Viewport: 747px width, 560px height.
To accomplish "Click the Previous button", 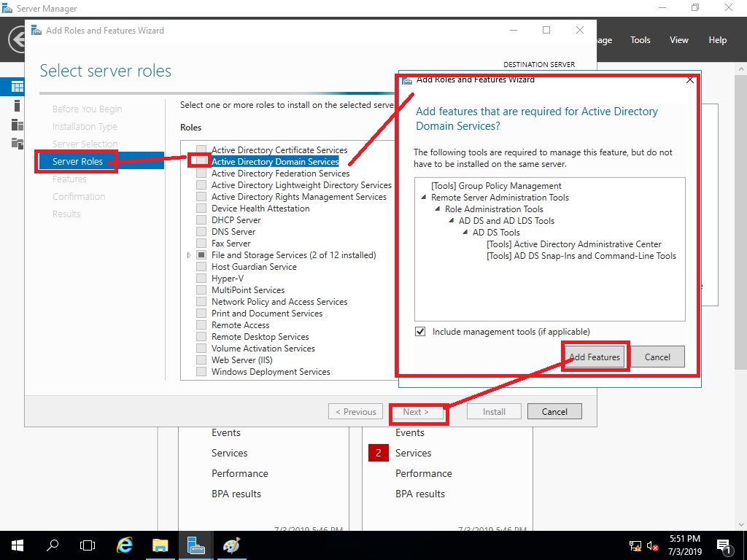I will coord(356,412).
